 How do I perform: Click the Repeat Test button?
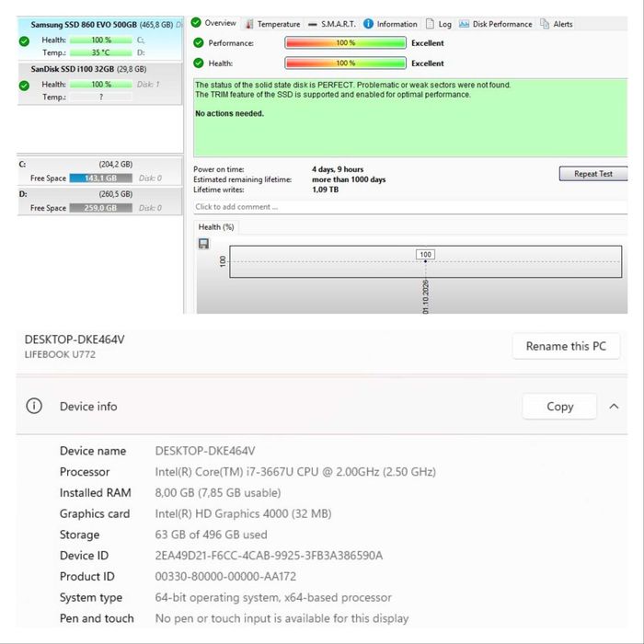pyautogui.click(x=593, y=173)
